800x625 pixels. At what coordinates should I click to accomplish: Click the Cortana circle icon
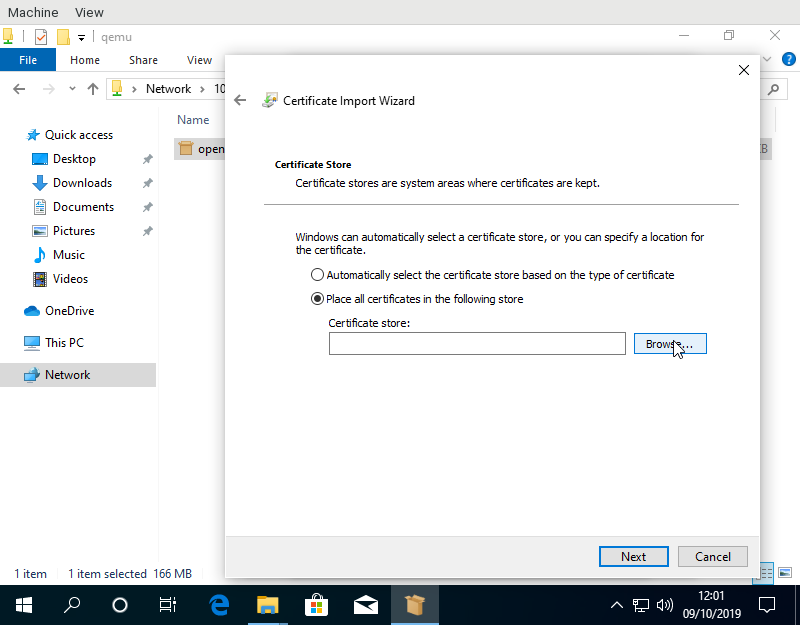coord(120,605)
